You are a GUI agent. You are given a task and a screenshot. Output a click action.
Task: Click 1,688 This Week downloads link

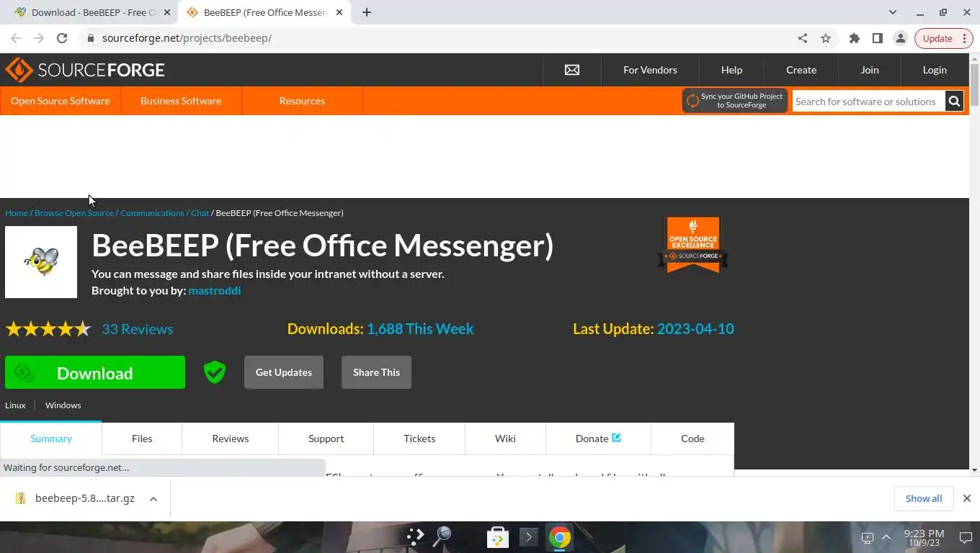pyautogui.click(x=420, y=328)
